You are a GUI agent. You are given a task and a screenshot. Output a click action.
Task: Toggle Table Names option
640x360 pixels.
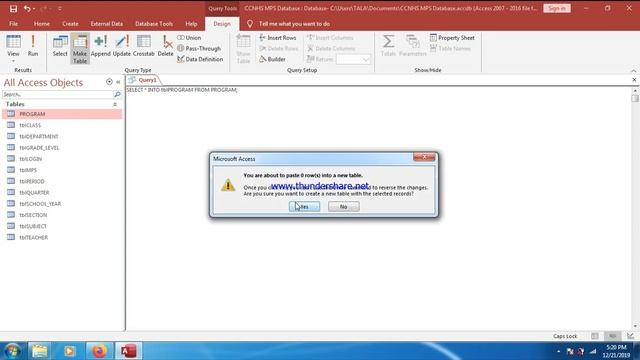(450, 48)
